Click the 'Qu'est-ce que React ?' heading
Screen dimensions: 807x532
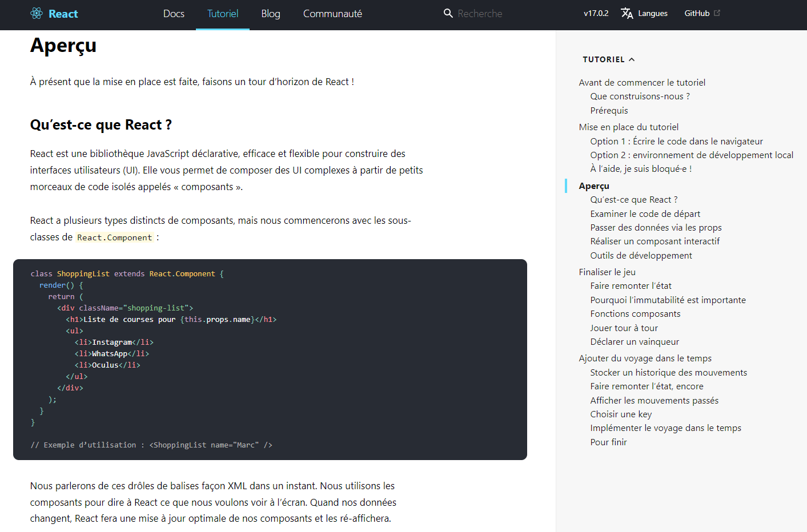click(x=101, y=125)
